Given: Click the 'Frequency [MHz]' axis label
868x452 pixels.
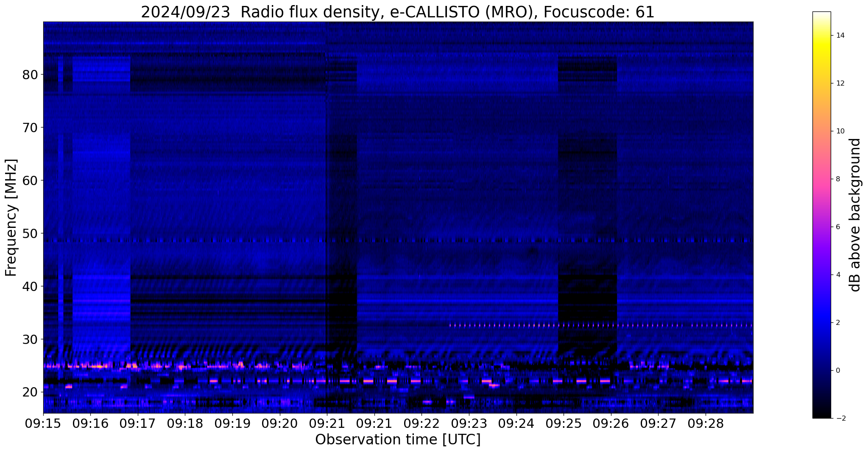Looking at the screenshot, I should 11,218.
